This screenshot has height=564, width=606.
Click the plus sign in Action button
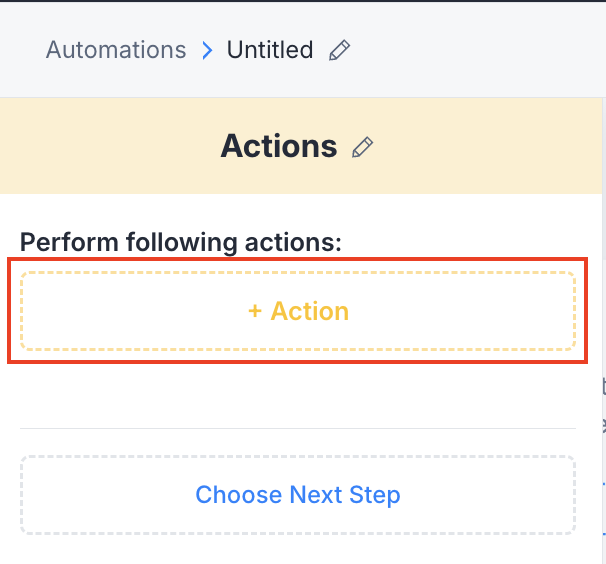click(x=255, y=311)
